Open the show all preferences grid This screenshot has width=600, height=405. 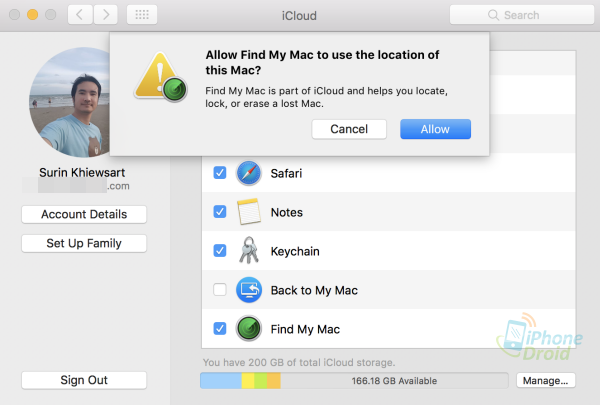click(x=143, y=16)
